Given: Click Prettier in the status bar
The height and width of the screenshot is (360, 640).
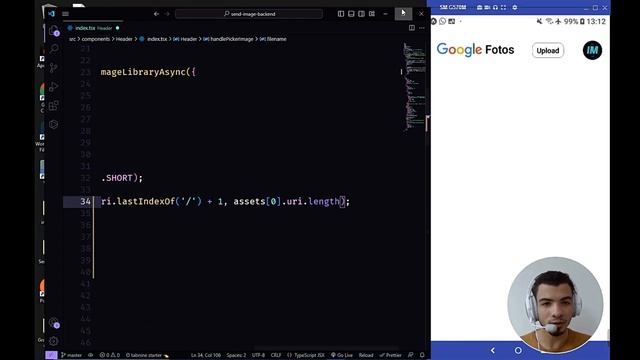Looking at the screenshot, I should point(391,355).
